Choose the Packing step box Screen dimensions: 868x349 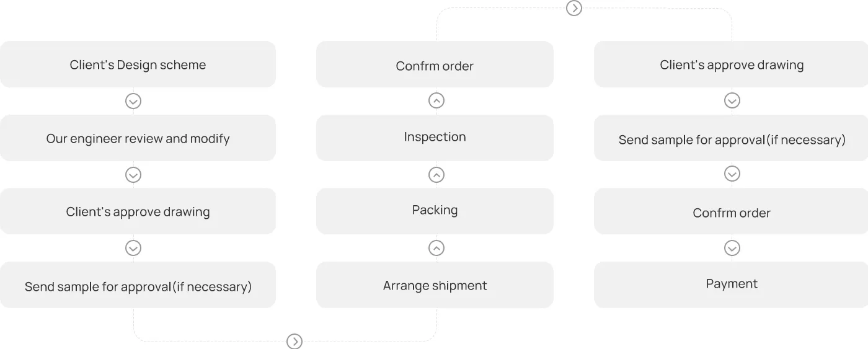[435, 211]
